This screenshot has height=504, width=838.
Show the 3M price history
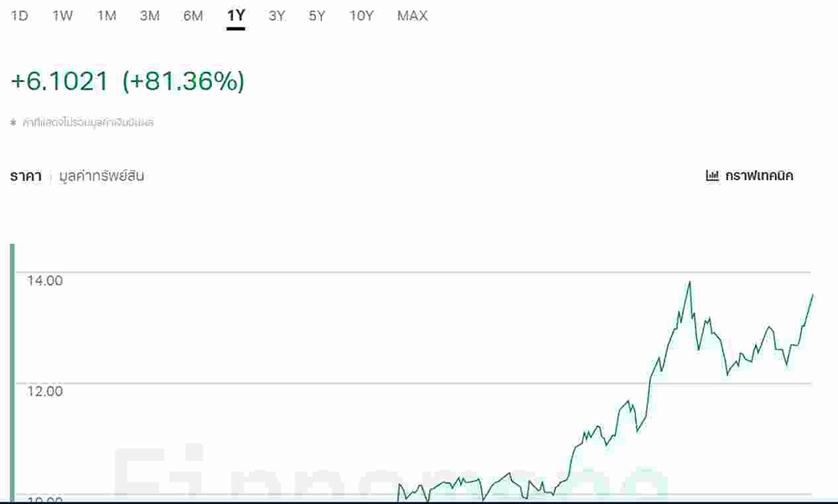tap(150, 16)
